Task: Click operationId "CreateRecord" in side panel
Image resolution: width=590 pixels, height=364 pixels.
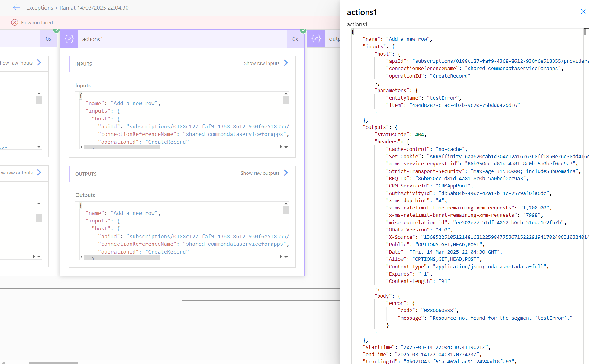Action: [450, 76]
